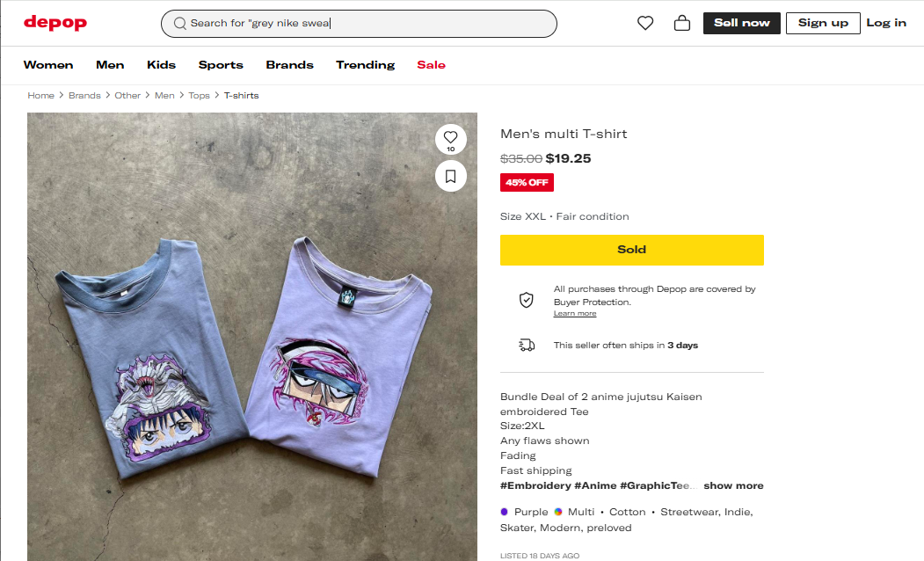Open the Log in link
Image resolution: width=924 pixels, height=561 pixels.
pos(886,23)
